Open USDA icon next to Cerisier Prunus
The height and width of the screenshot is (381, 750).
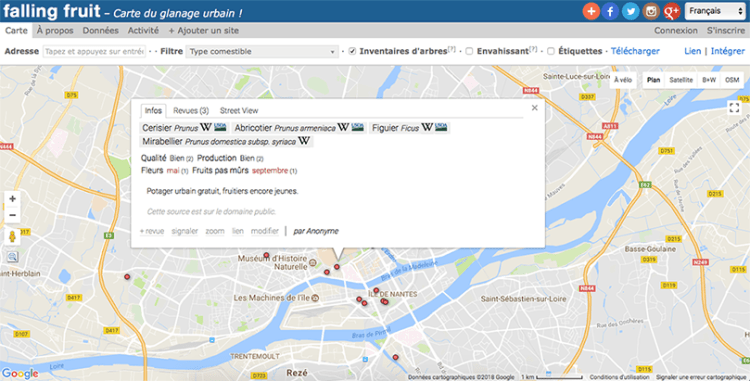[220, 127]
